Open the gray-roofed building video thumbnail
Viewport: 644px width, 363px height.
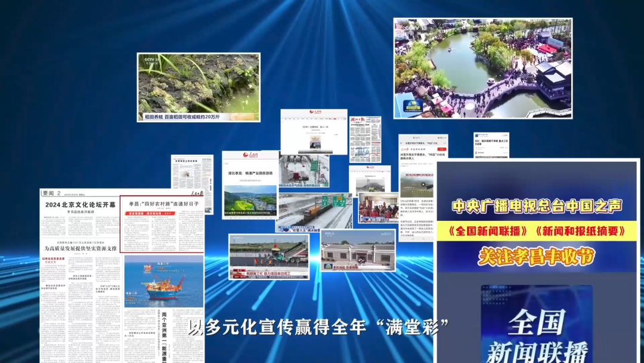point(358,250)
